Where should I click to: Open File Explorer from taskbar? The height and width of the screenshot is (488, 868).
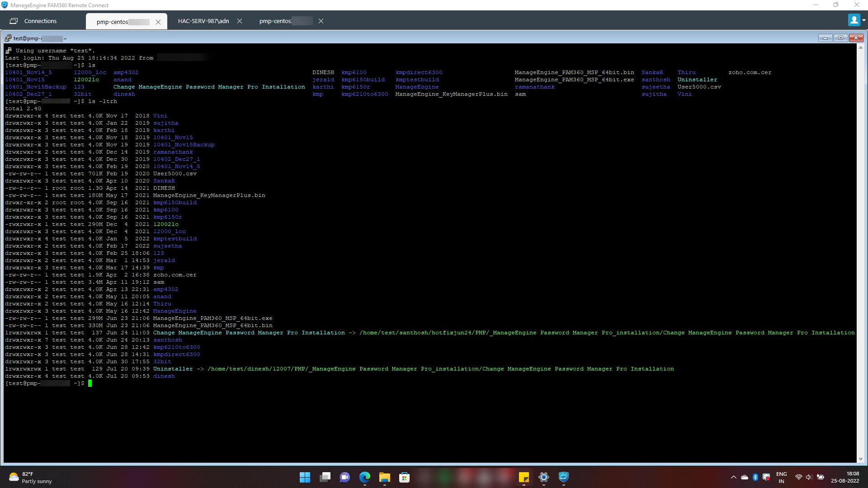point(384,477)
